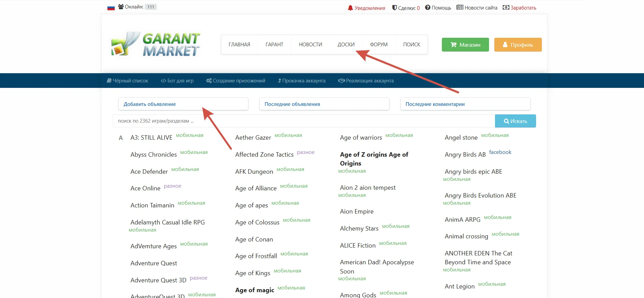
Task: Open Action Taimanin game link
Action: point(152,205)
